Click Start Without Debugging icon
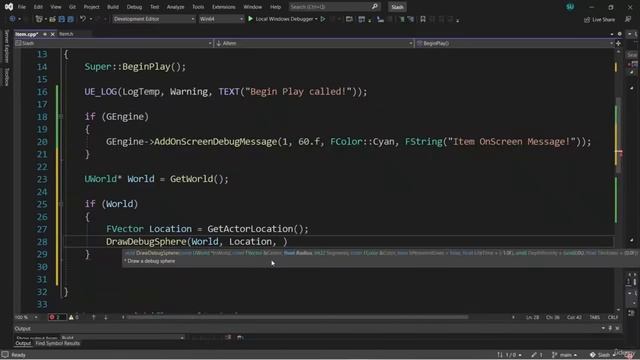Image resolution: width=640 pixels, height=360 pixels. pos(323,19)
